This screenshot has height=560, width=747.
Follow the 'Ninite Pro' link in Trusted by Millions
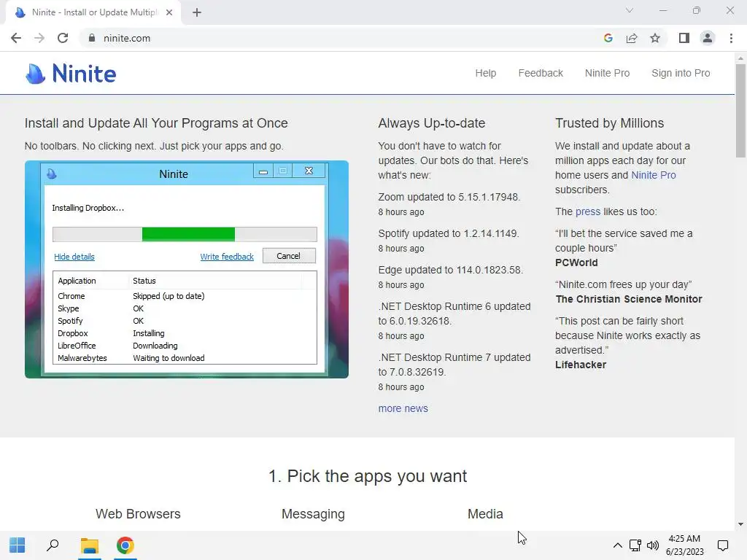point(653,175)
